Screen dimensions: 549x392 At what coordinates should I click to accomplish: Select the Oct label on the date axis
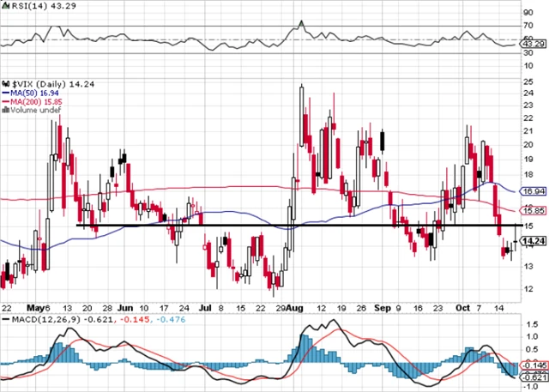463,306
